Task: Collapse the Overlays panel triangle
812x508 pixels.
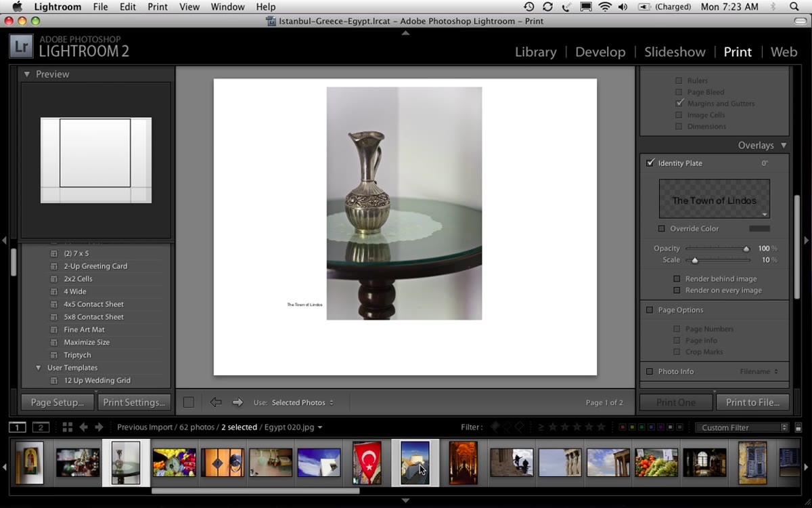Action: coord(784,146)
